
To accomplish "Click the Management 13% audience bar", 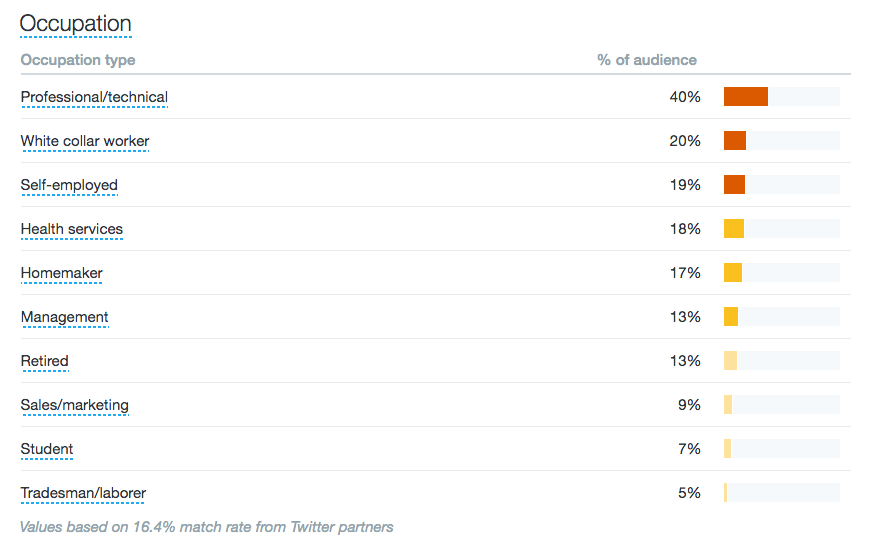I will [731, 317].
